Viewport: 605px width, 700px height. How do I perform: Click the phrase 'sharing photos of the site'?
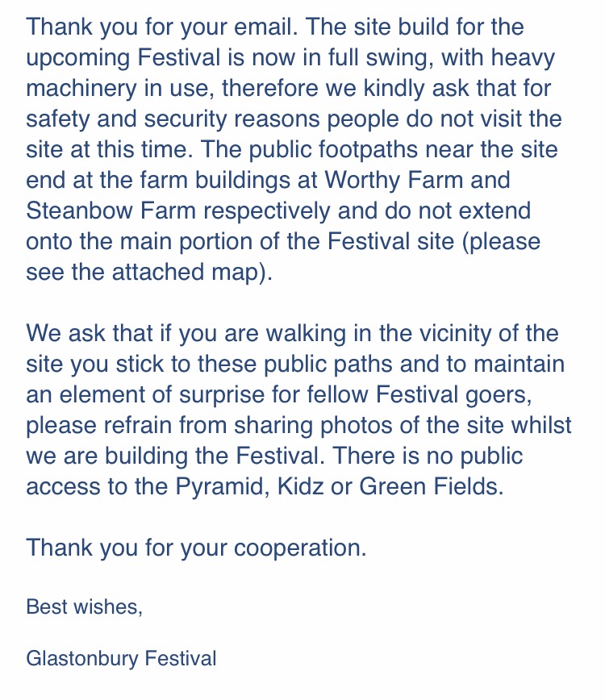pos(369,425)
